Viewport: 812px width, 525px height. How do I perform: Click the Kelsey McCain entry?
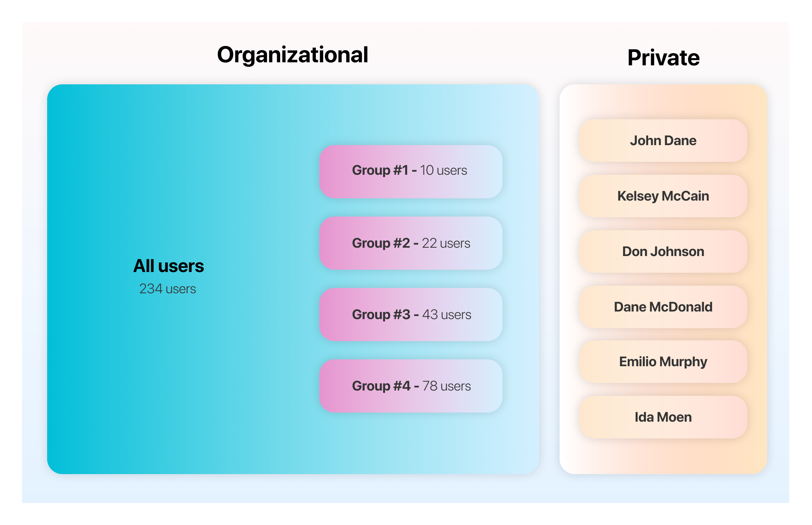(x=663, y=196)
